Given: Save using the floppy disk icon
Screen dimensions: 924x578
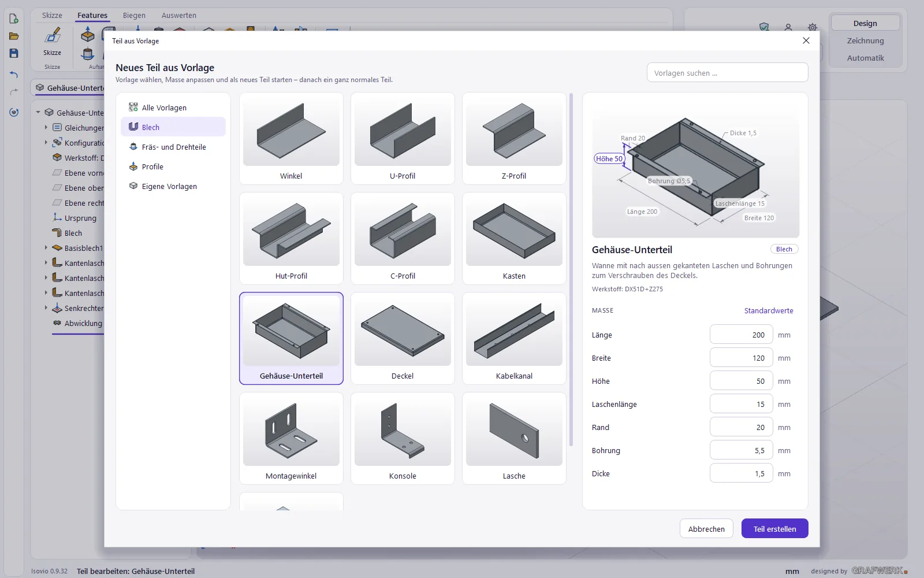Looking at the screenshot, I should 14,53.
